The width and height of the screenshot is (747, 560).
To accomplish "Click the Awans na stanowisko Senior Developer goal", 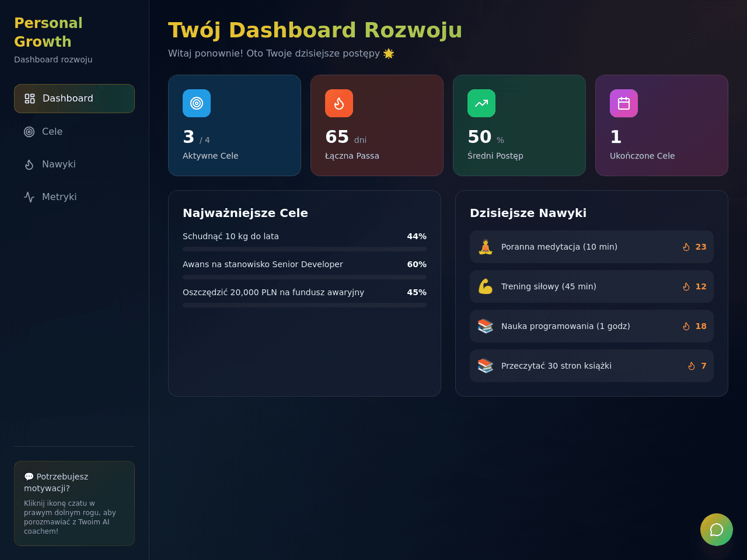I will (263, 264).
